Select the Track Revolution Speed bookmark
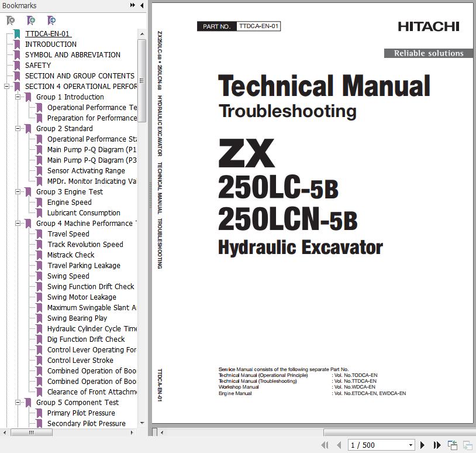 [85, 245]
